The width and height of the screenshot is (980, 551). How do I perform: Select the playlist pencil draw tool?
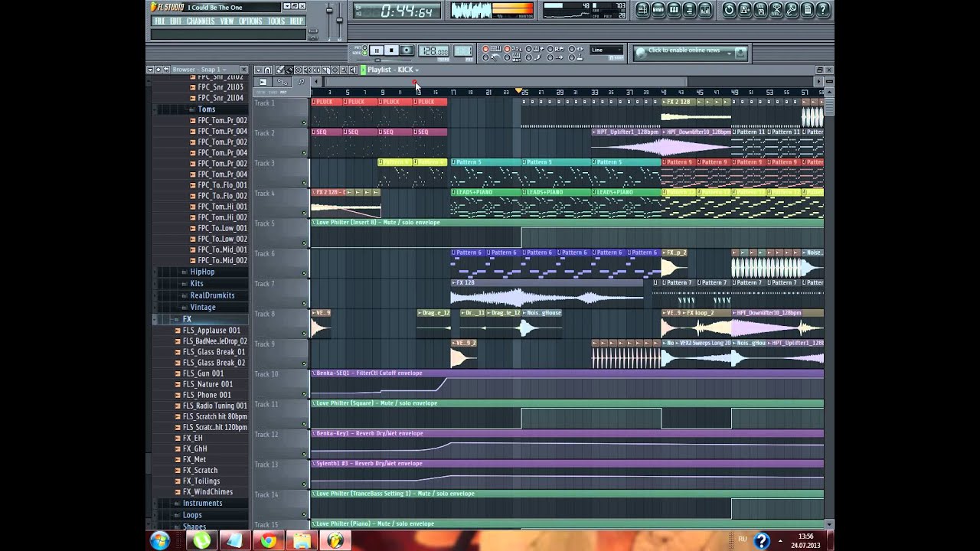click(x=280, y=70)
